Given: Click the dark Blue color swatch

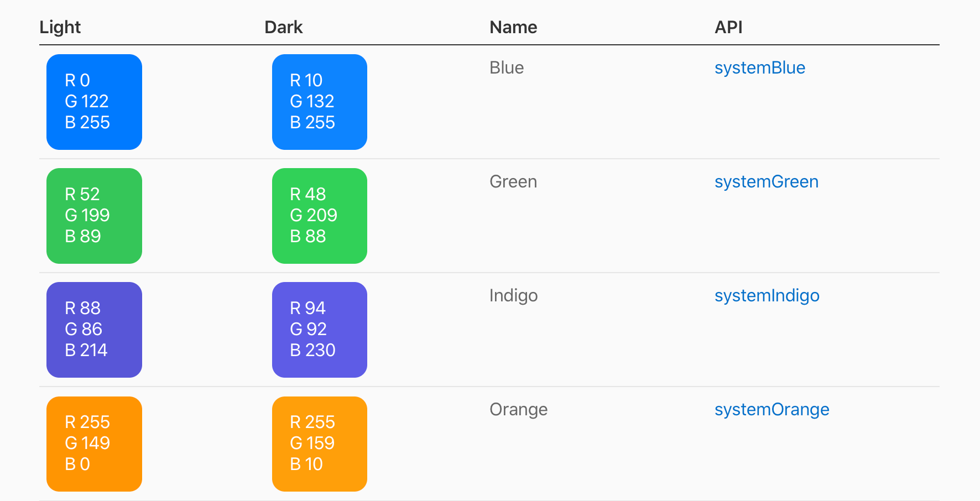Looking at the screenshot, I should tap(320, 102).
